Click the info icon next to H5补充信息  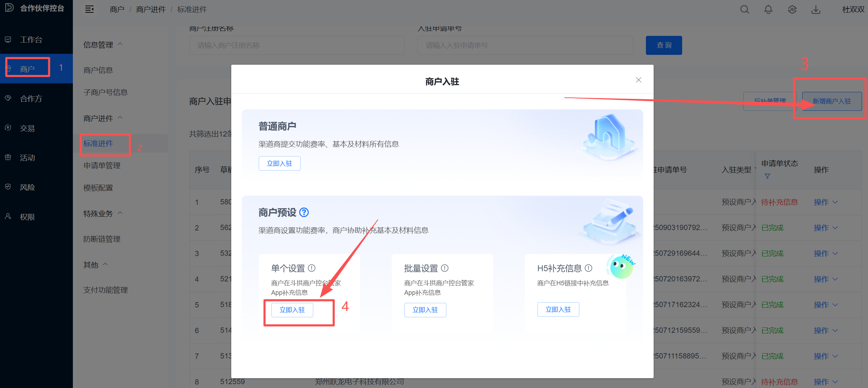tap(588, 268)
